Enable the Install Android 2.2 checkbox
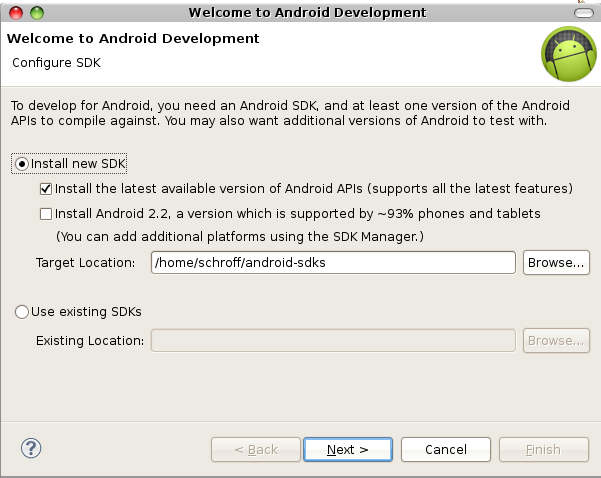 click(x=46, y=213)
